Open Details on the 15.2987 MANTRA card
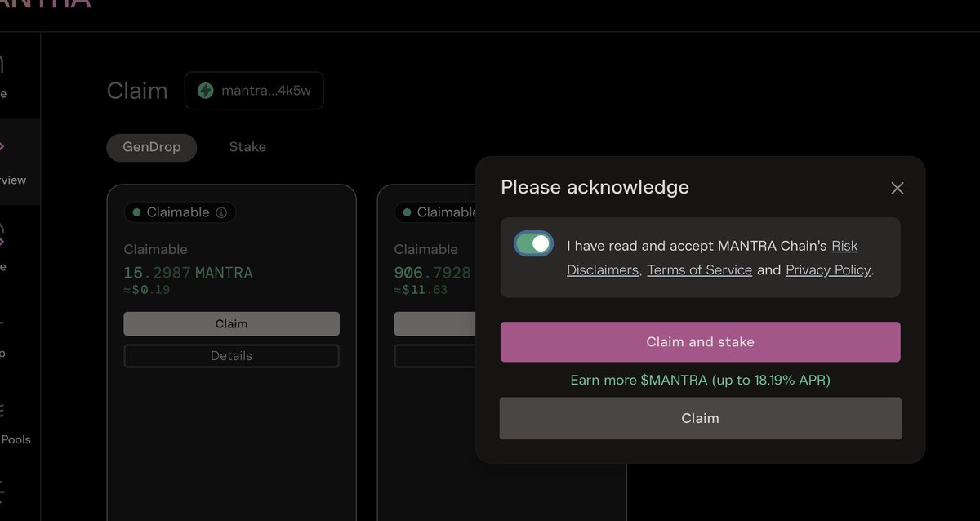980x521 pixels. point(231,356)
